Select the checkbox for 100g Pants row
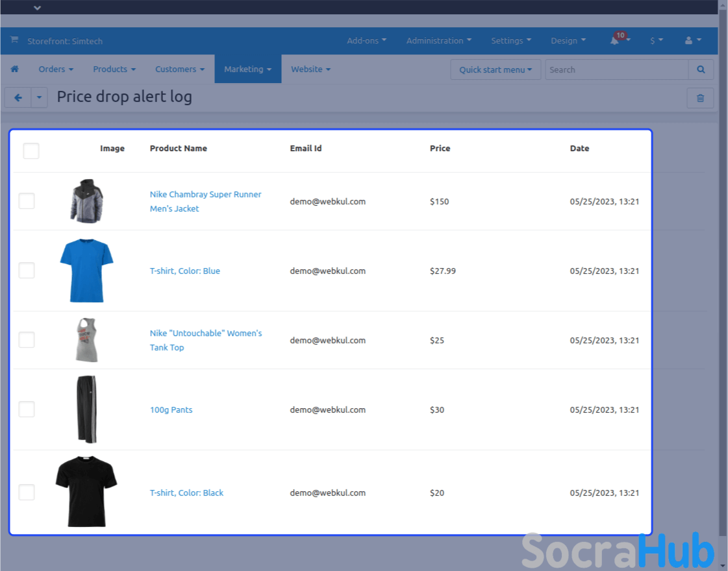728x571 pixels. tap(27, 409)
